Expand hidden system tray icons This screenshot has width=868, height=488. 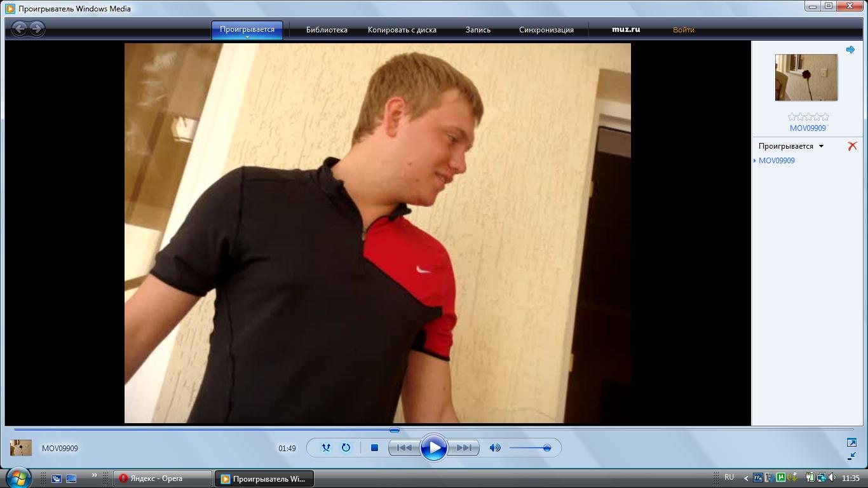pyautogui.click(x=746, y=478)
